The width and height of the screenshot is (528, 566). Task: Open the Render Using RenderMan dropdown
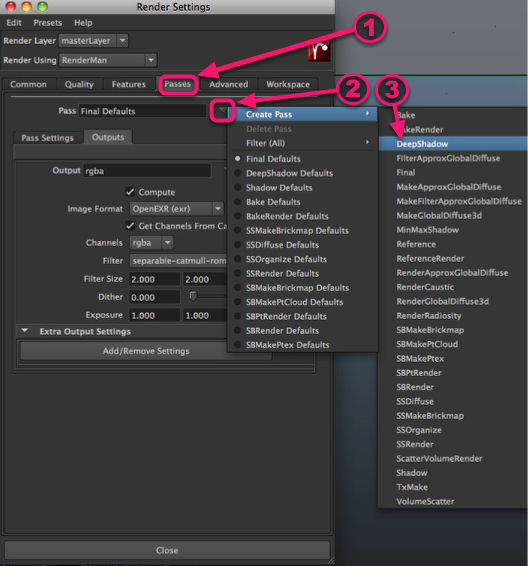pos(108,60)
